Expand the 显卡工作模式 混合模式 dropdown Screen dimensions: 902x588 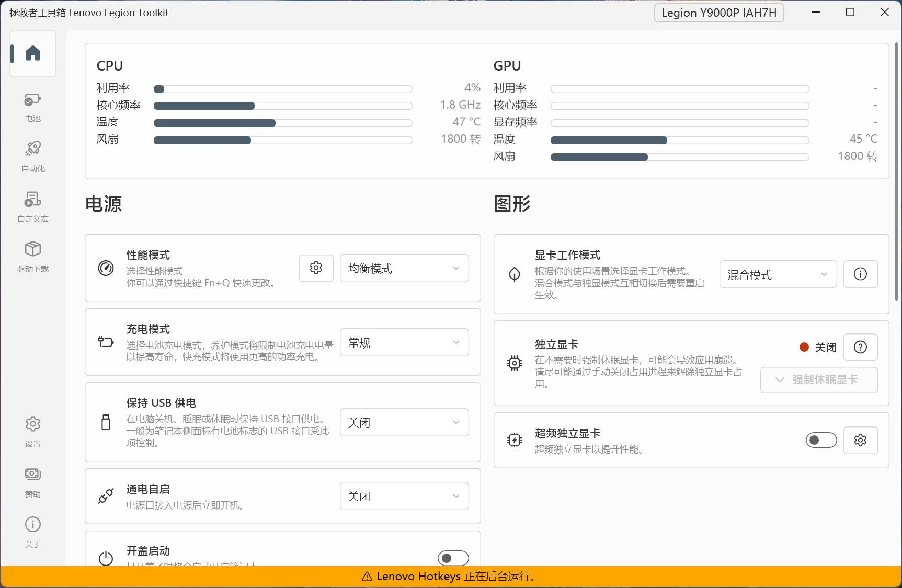coord(778,274)
